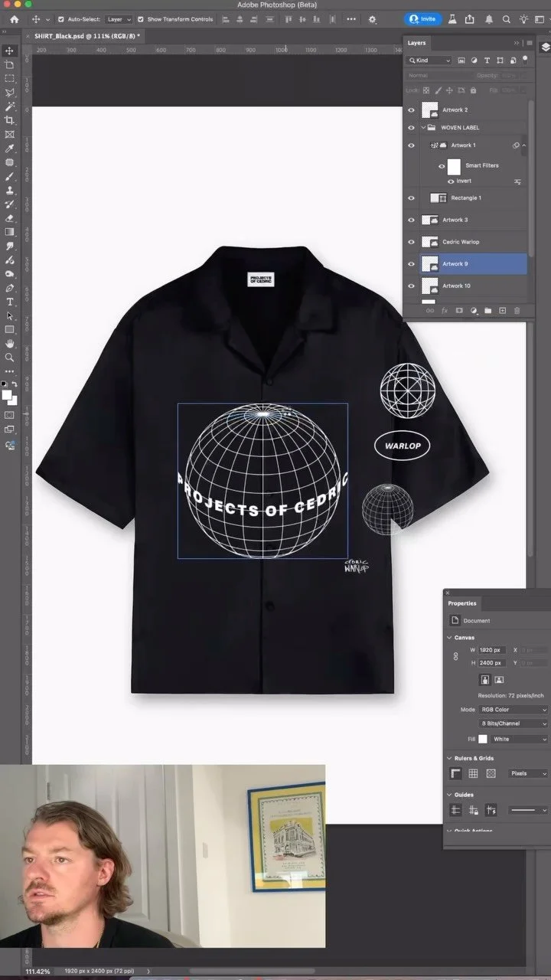This screenshot has width=551, height=980.
Task: Switch to the SHIRT_Black.psd document tab
Action: [x=87, y=36]
